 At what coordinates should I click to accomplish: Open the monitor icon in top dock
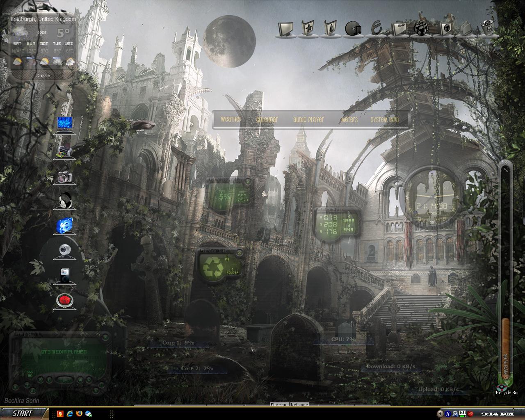(x=287, y=29)
